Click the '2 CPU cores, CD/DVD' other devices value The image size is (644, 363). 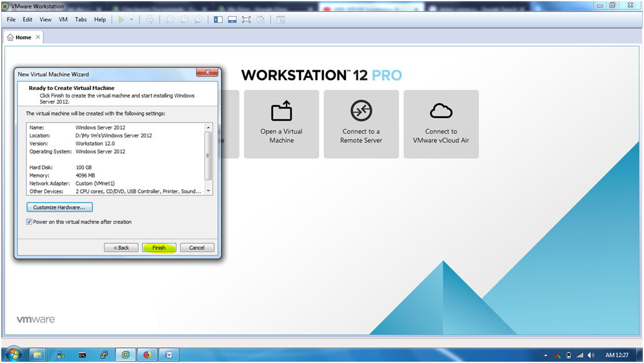[x=138, y=191]
